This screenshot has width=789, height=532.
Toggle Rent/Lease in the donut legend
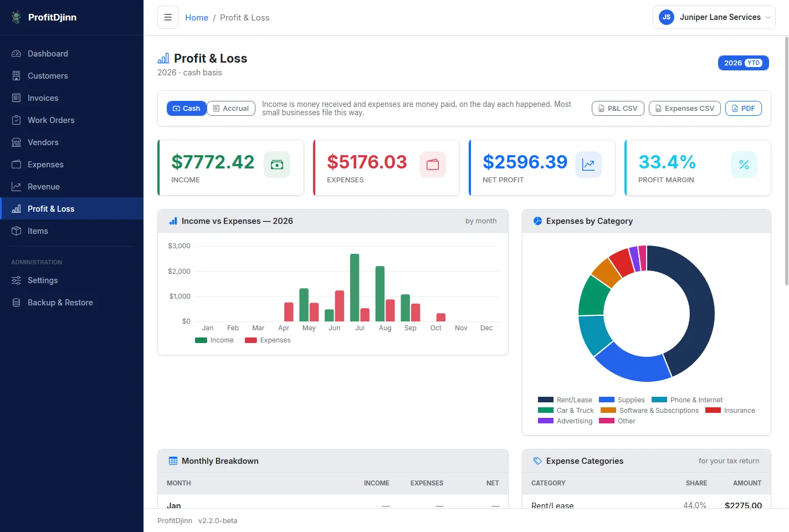[565, 400]
